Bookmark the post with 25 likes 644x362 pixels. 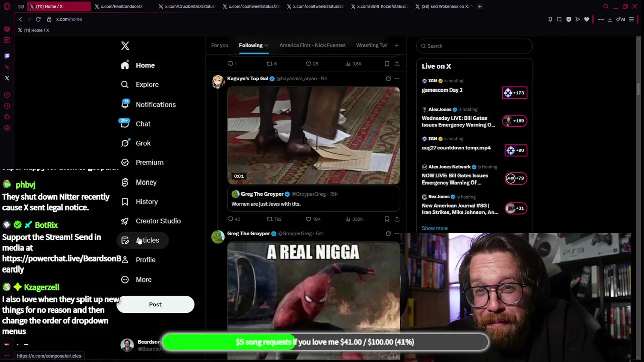(x=387, y=64)
